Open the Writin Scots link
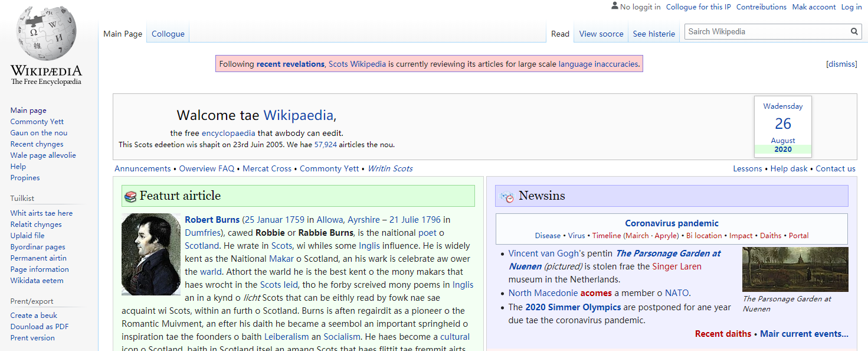 [390, 168]
